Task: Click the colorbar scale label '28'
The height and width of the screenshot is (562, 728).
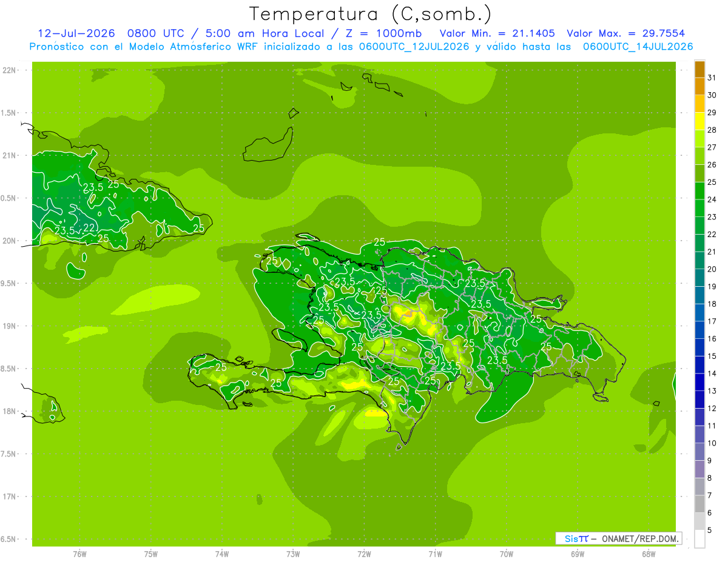Action: click(x=712, y=130)
